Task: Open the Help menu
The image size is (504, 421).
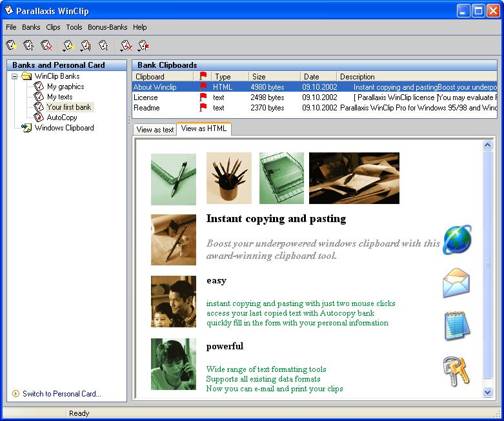Action: pyautogui.click(x=140, y=27)
